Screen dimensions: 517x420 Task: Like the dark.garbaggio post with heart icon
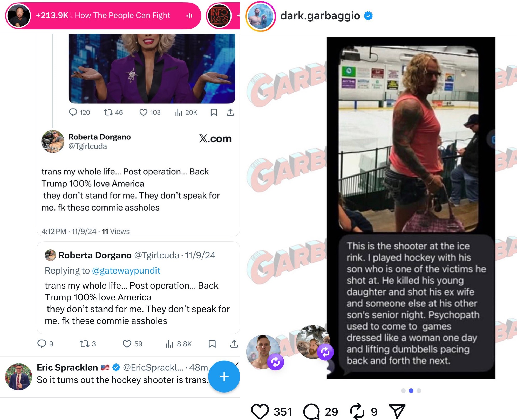point(260,411)
